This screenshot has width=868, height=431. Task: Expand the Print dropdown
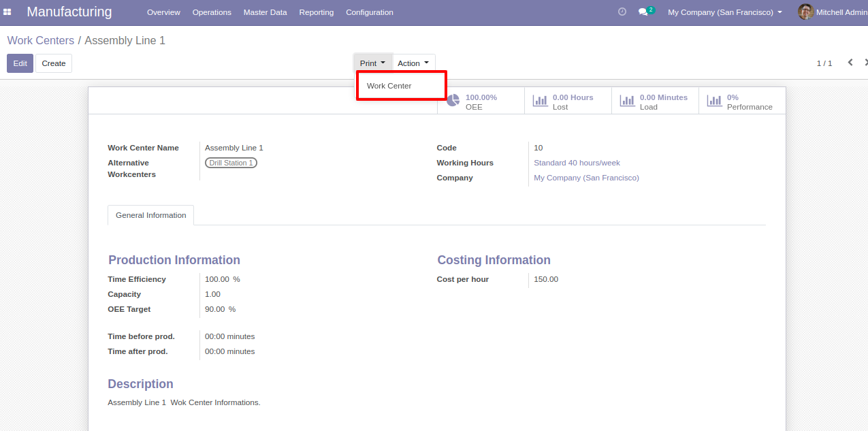[x=372, y=63]
